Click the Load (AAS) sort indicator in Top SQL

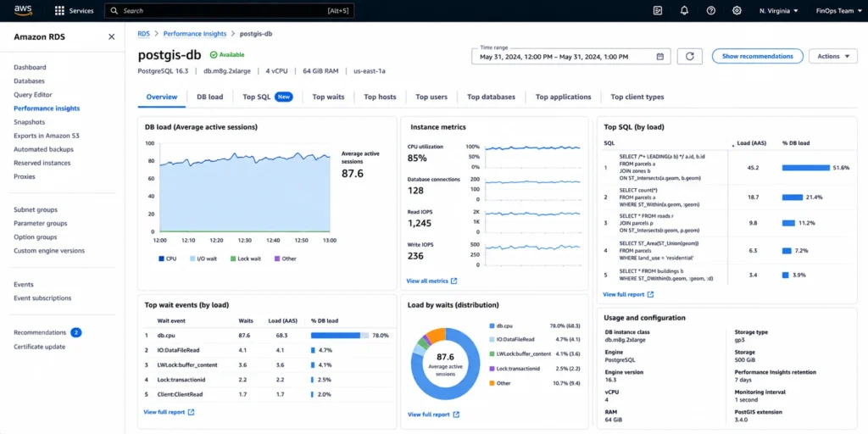pos(733,144)
